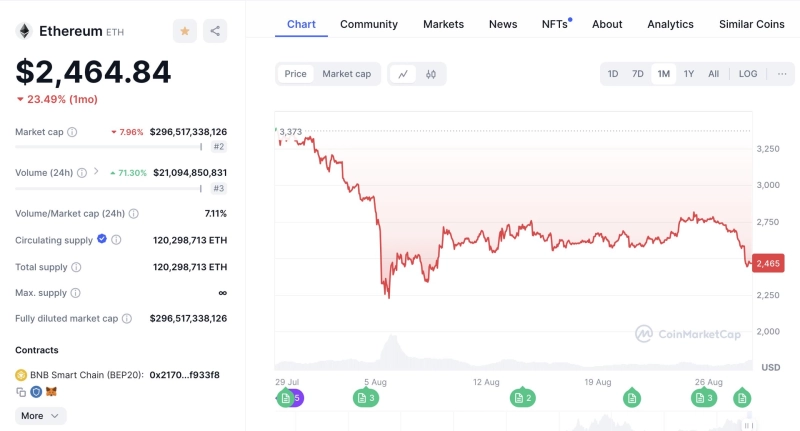Toggle chart to Price view
Image resolution: width=800 pixels, height=431 pixels.
pos(295,74)
